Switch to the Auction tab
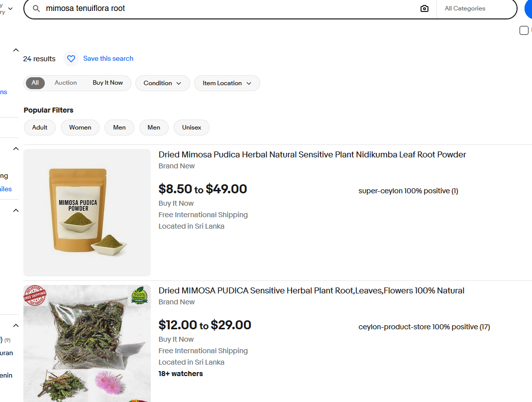 (66, 83)
